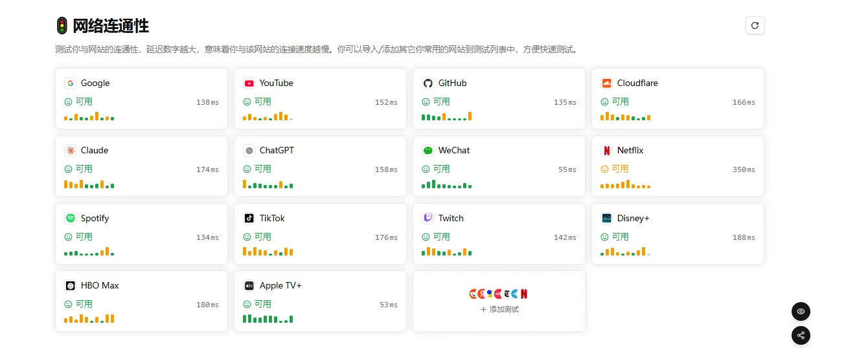The image size is (868, 348).
Task: Click the eye visibility floating button
Action: pyautogui.click(x=801, y=311)
